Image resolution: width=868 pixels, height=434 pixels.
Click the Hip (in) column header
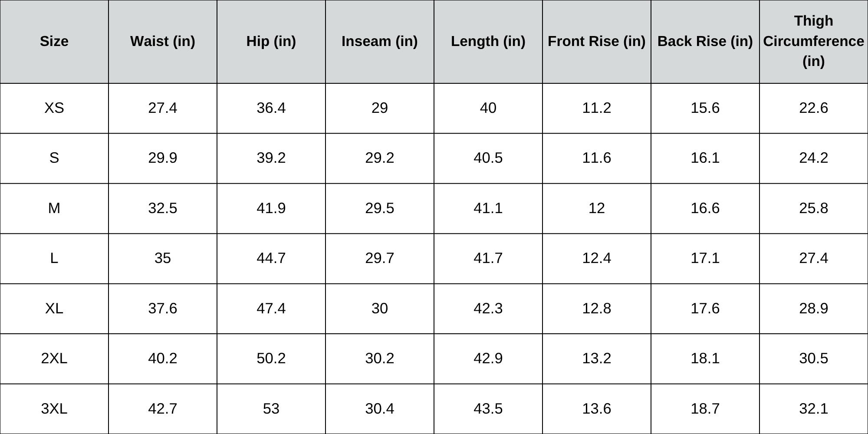(271, 41)
